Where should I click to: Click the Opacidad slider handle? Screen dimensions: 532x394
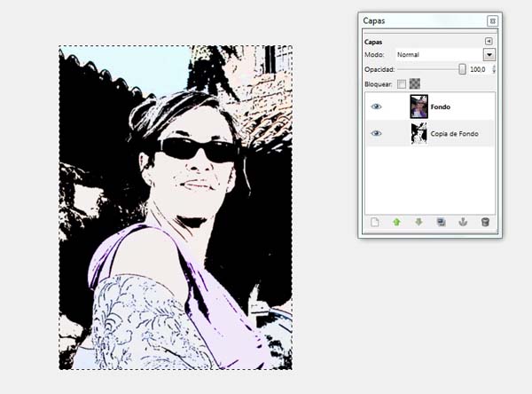[462, 69]
